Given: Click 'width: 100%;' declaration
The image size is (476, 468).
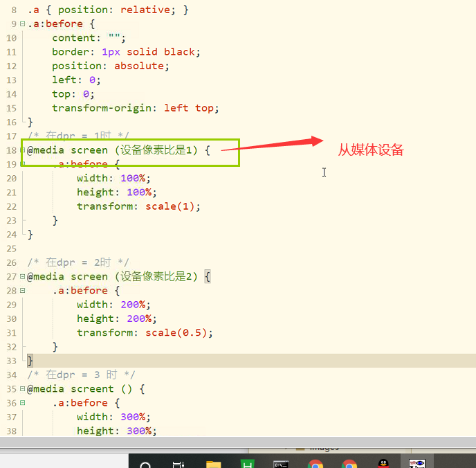Looking at the screenshot, I should click(113, 178).
